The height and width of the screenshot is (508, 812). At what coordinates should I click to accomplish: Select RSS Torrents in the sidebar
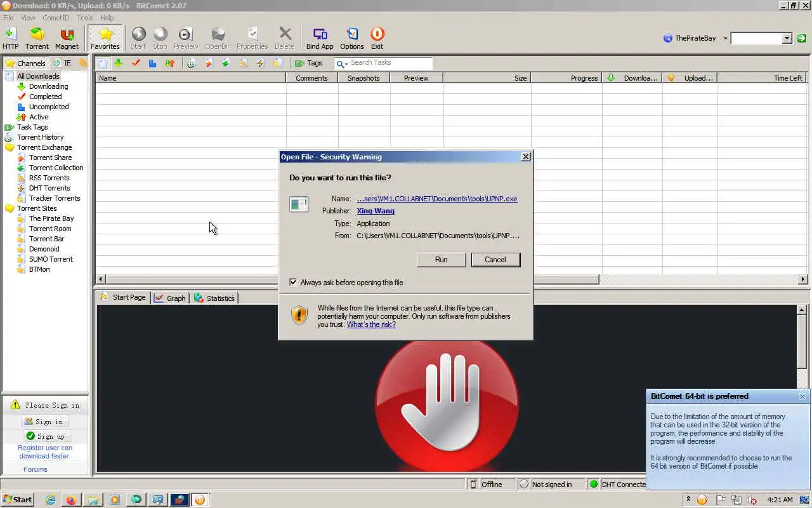click(x=49, y=178)
